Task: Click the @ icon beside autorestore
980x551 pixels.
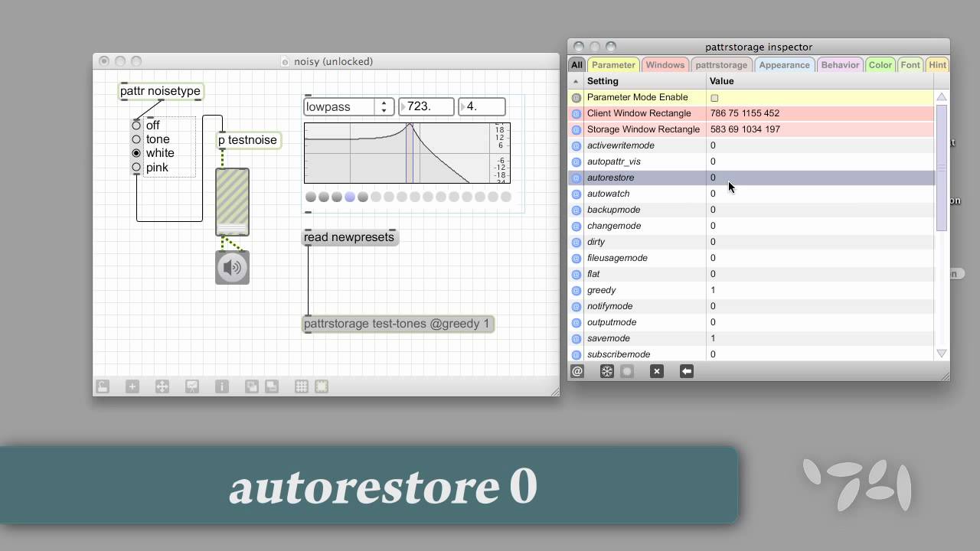Action: tap(577, 178)
